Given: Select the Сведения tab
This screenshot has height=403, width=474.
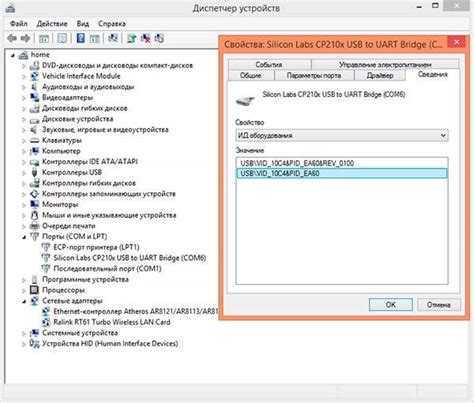Looking at the screenshot, I should click(433, 74).
